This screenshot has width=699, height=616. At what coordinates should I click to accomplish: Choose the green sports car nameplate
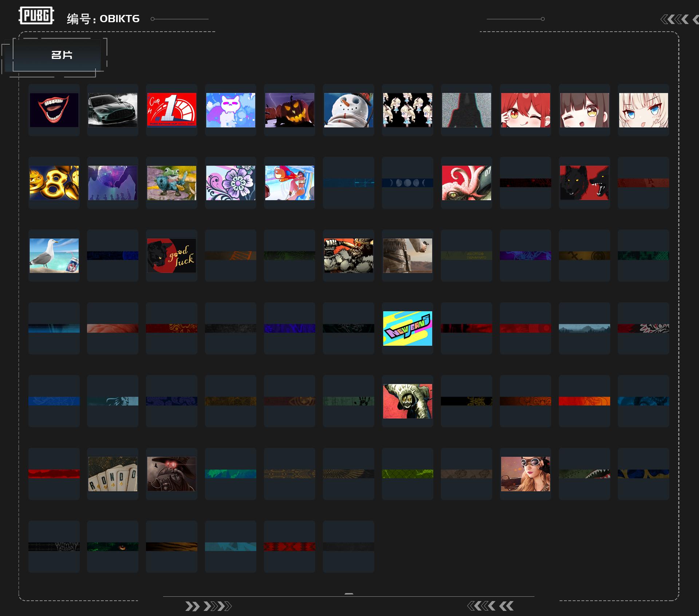[113, 110]
